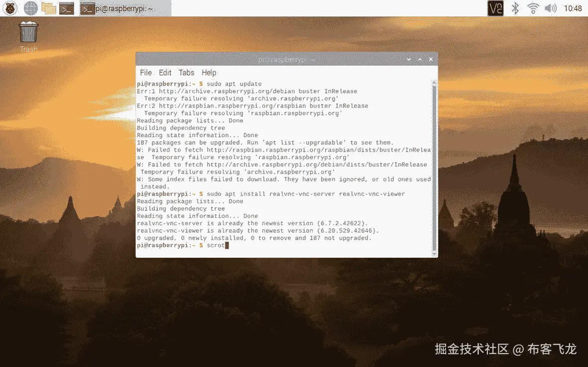
Task: Click the '0 upgraded, 0 newly installed' summary line
Action: pyautogui.click(x=254, y=238)
